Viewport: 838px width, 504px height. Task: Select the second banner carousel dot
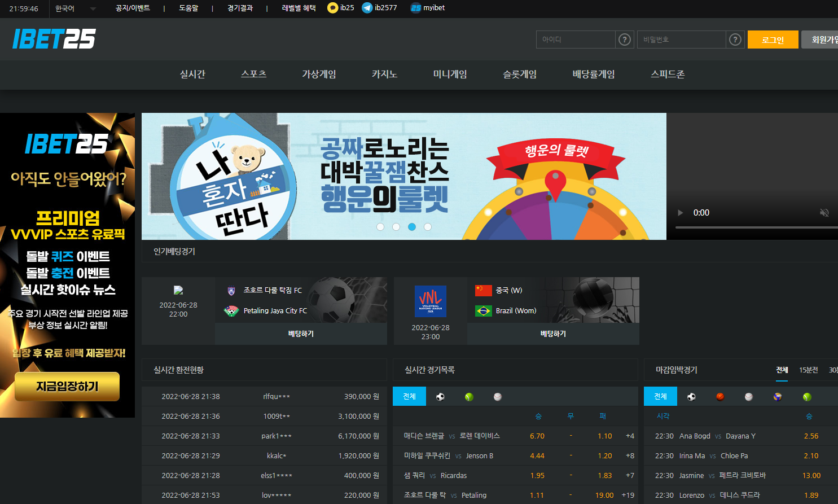coord(396,227)
